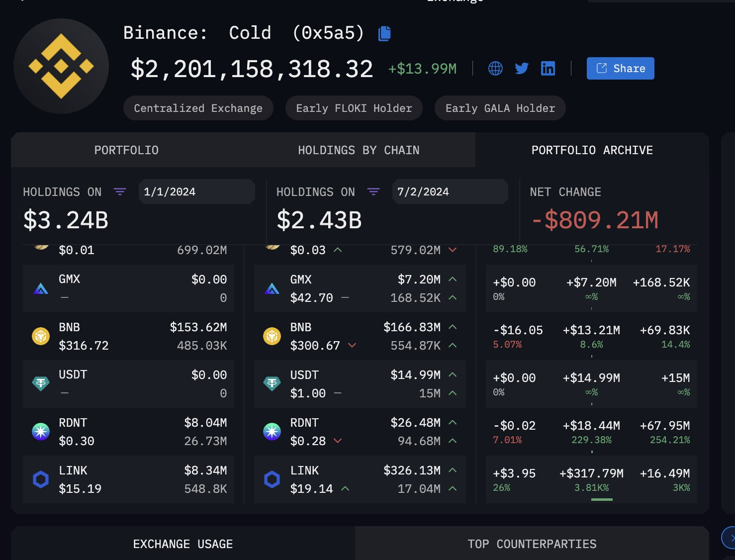Select the -$16.05 BNB price change
Viewport: 735px width, 560px height.
pos(518,330)
